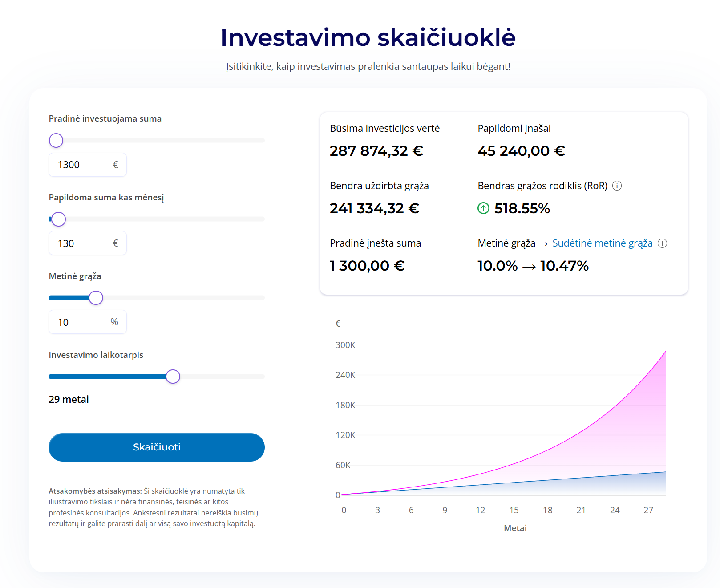Click the euro symbol in the 1300 field

pos(116,165)
